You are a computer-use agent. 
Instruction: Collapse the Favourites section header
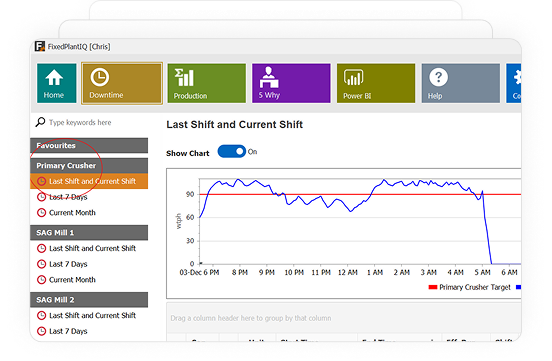point(89,145)
